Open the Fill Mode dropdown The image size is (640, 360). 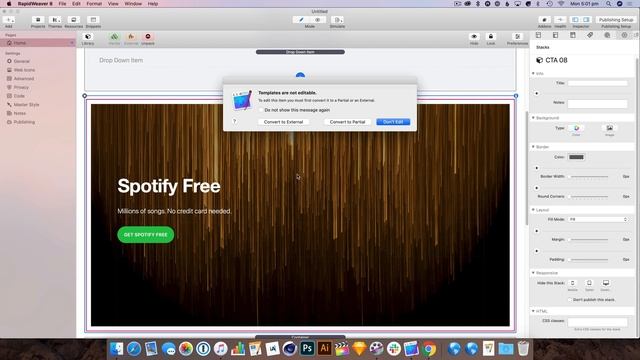(x=598, y=220)
